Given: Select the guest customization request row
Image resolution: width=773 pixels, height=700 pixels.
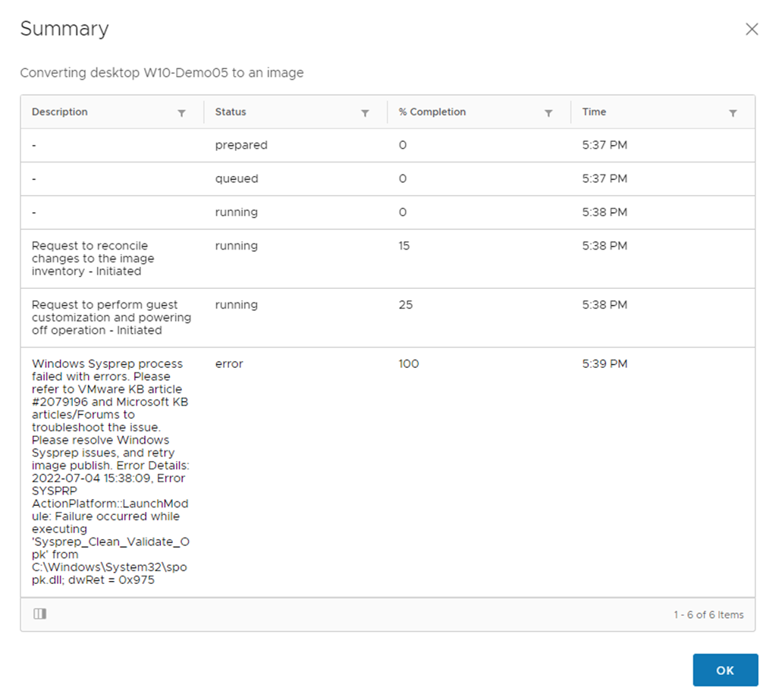Looking at the screenshot, I should pyautogui.click(x=112, y=318).
